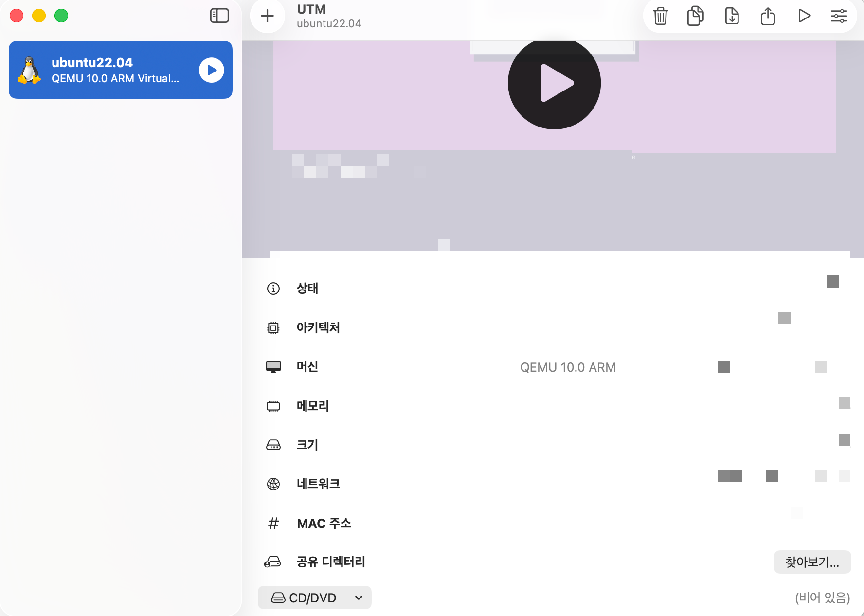The width and height of the screenshot is (864, 616).
Task: Click the 상태 info icon
Action: coord(273,289)
